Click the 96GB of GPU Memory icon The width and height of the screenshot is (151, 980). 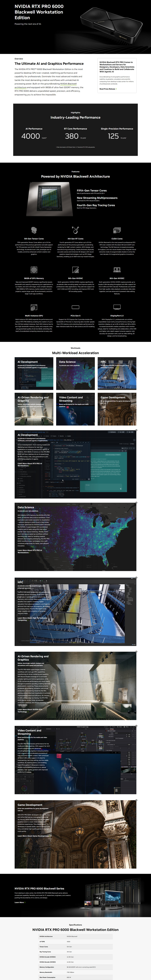pyautogui.click(x=34, y=270)
